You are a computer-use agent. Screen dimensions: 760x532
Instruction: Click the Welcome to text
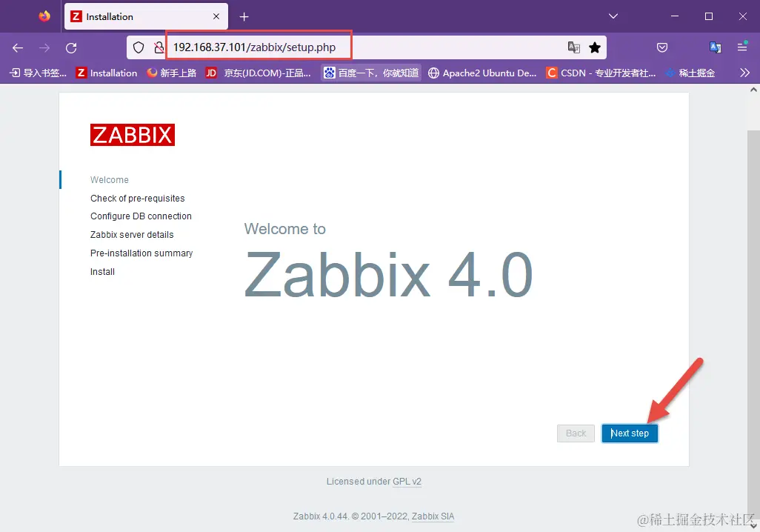pos(285,229)
